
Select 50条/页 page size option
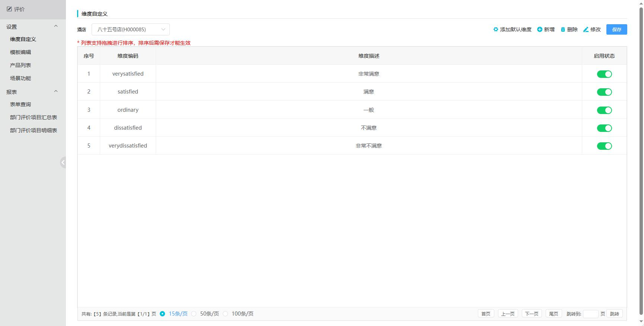(194, 314)
